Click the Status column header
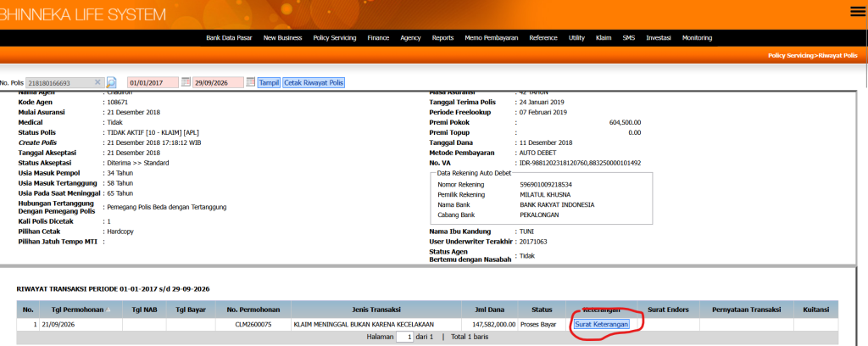This screenshot has width=868, height=346. (542, 310)
